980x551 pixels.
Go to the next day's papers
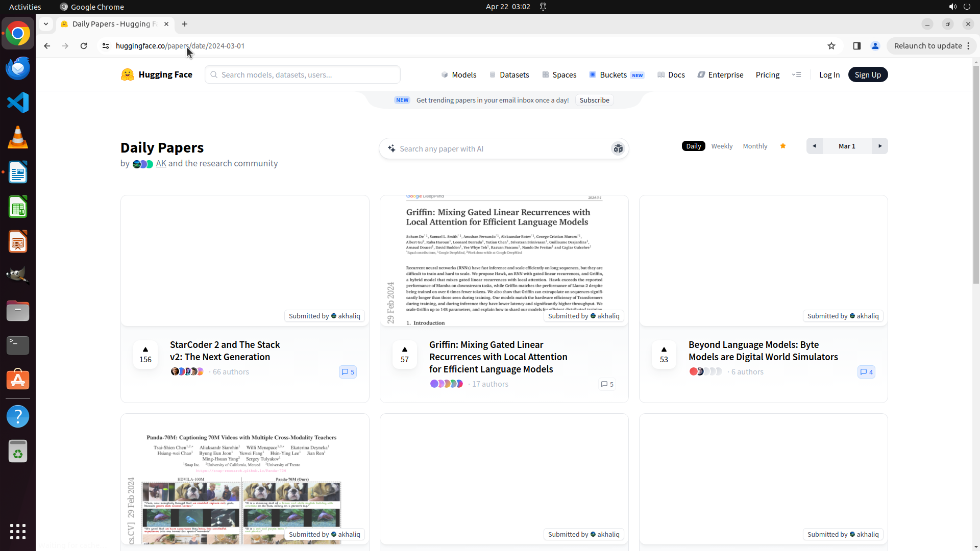(x=880, y=146)
